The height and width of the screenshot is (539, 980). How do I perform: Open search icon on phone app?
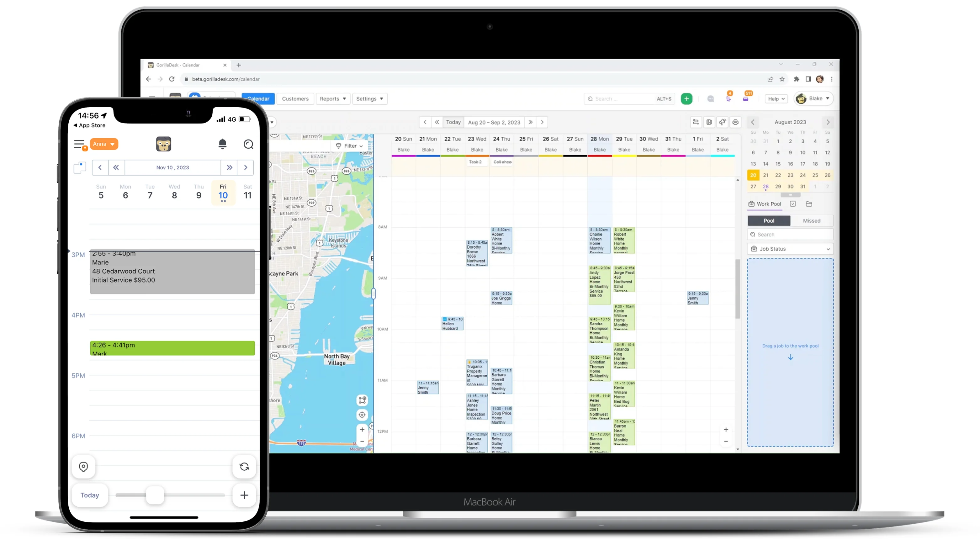tap(248, 144)
